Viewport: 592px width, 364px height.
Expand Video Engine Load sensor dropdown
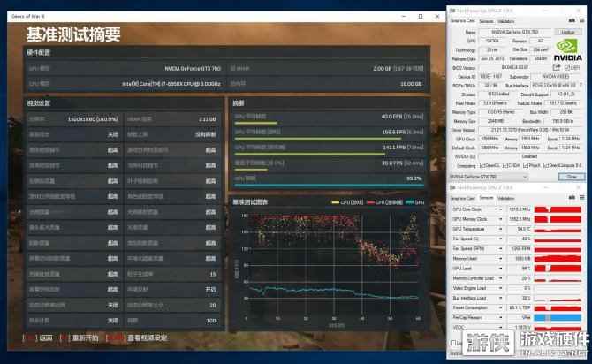point(501,288)
